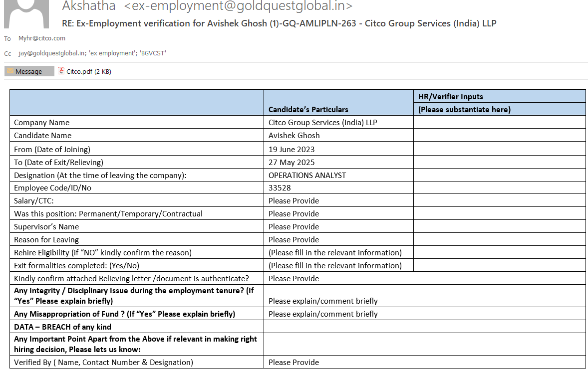Click the HR/Verifier cell for Reason for Leaving
Viewport: 588px width, 370px height.
click(x=499, y=240)
